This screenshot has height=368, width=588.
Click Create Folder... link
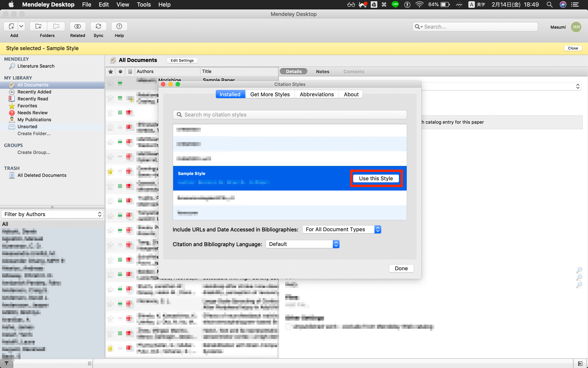pyautogui.click(x=34, y=134)
